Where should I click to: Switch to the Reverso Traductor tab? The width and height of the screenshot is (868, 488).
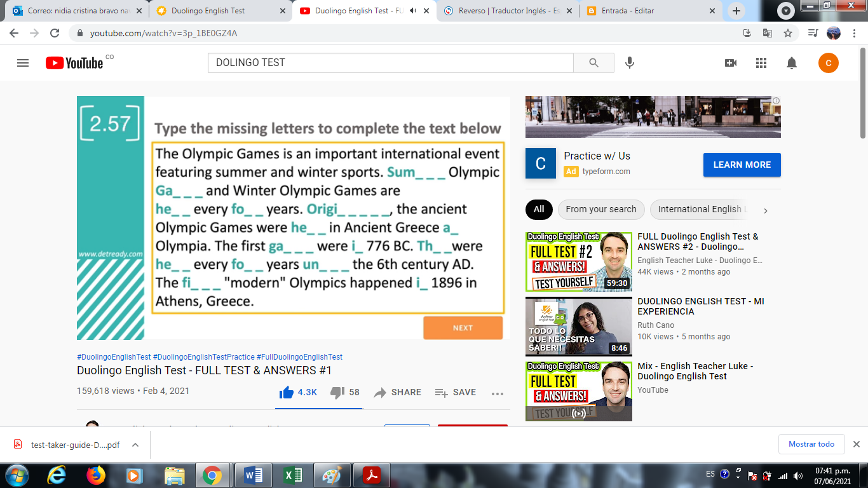[508, 11]
